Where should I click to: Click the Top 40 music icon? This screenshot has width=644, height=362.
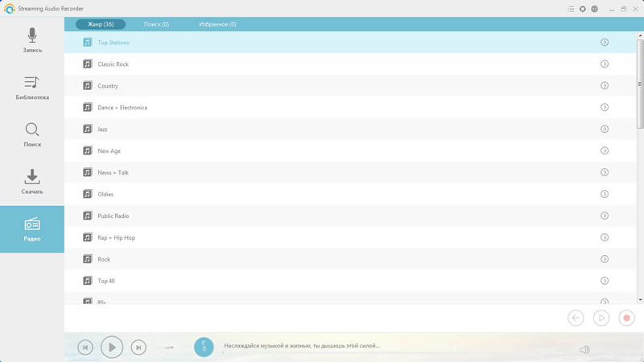coord(87,281)
